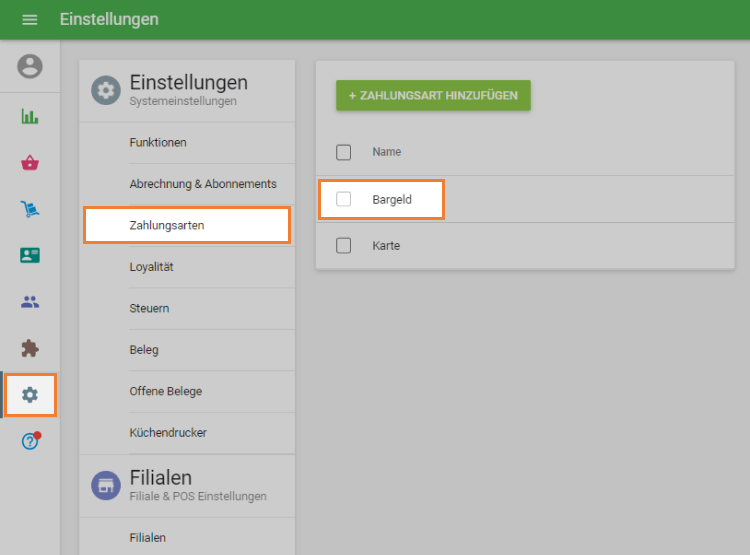Open the integrations puzzle piece icon
This screenshot has height=555, width=750.
point(30,348)
